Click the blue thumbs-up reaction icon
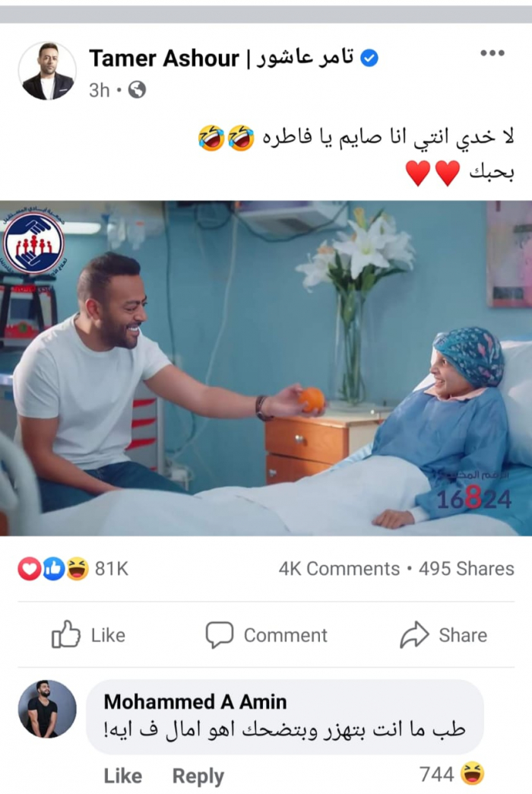532x794 pixels. pos(53,569)
